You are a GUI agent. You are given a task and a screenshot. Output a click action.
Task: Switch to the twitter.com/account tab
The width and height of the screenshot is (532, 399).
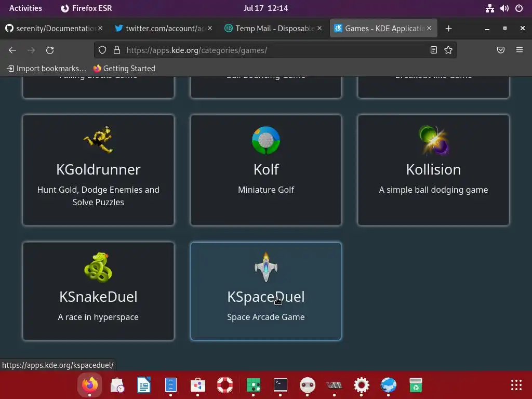[164, 29]
